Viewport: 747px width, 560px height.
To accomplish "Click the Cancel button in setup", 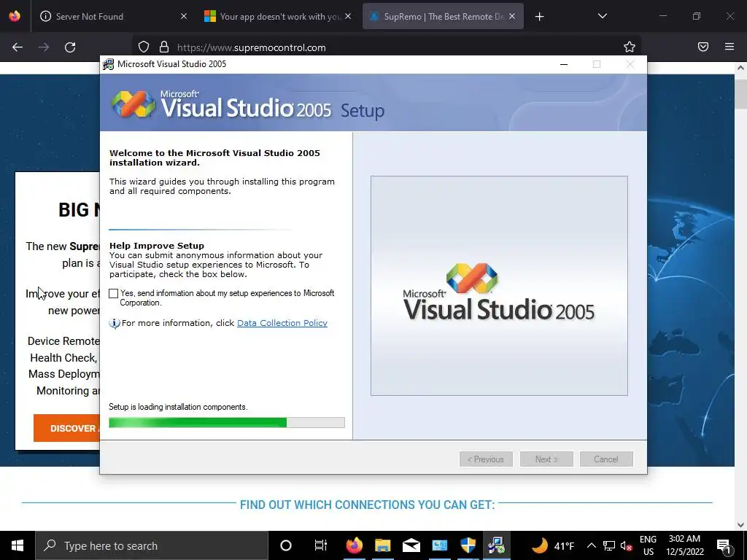I will pos(606,459).
